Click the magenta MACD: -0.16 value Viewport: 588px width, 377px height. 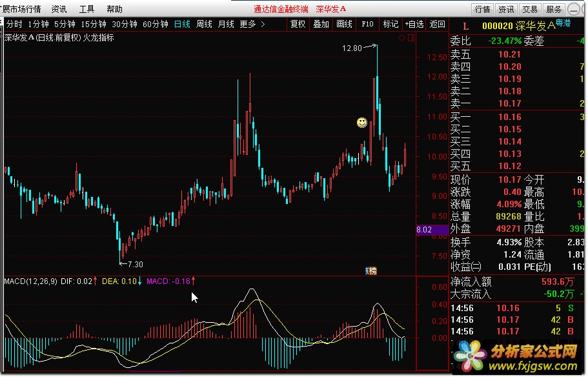pyautogui.click(x=168, y=281)
